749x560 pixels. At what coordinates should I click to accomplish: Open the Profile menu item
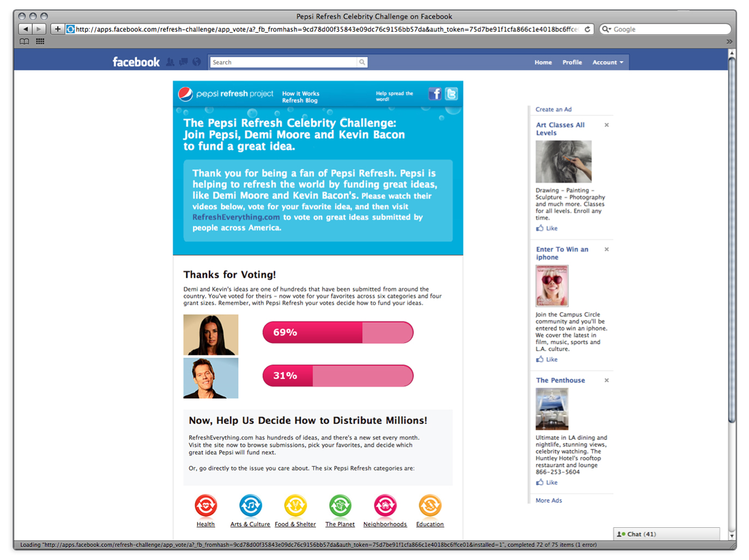pos(572,62)
